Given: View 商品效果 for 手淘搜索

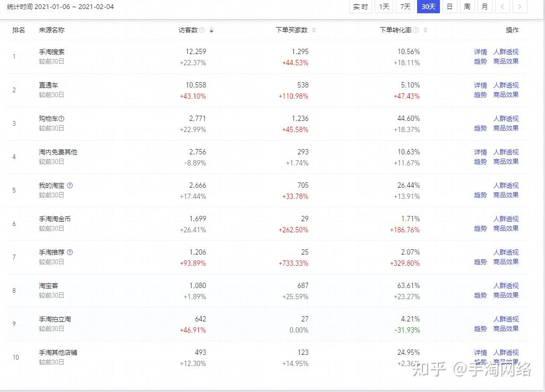Looking at the screenshot, I should pos(506,62).
